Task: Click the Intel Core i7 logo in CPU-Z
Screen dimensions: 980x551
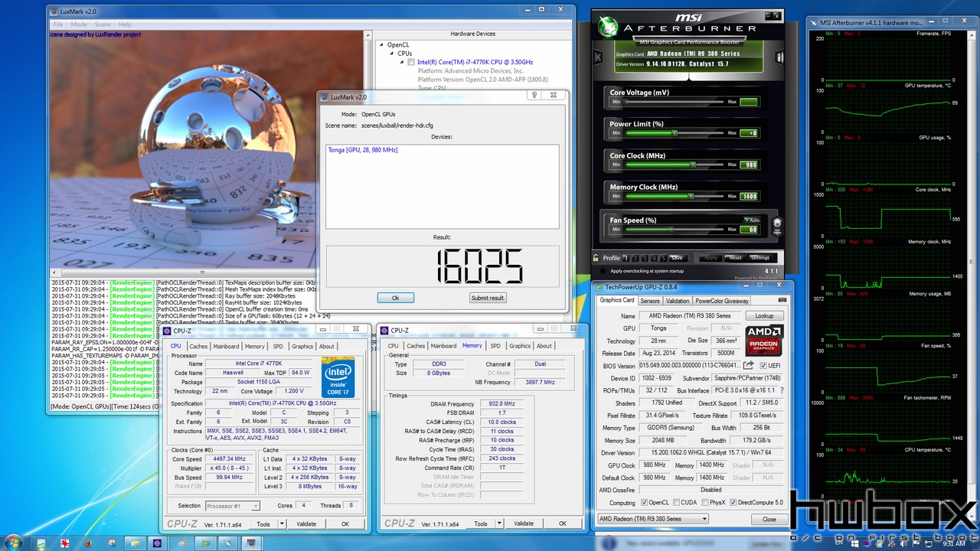Action: [x=338, y=377]
